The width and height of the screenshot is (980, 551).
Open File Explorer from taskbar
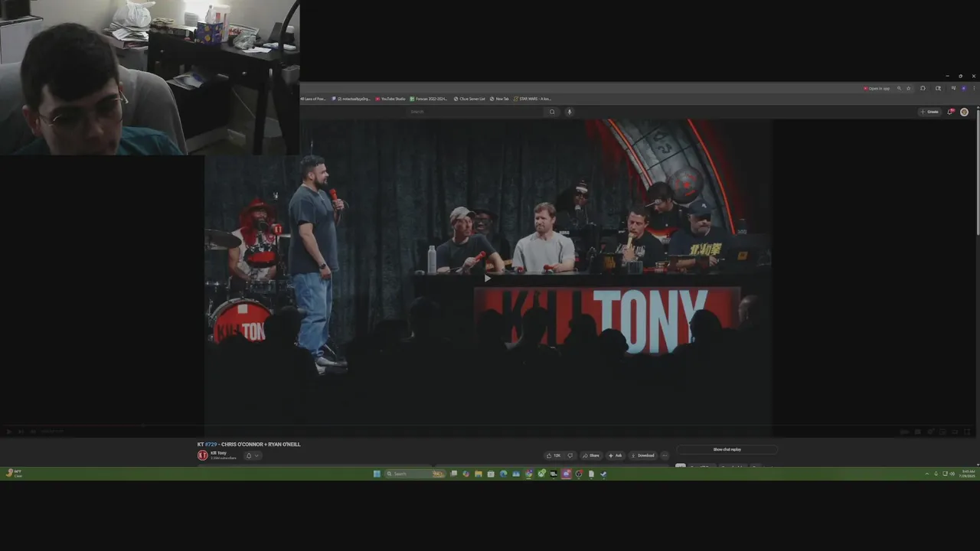coord(479,474)
